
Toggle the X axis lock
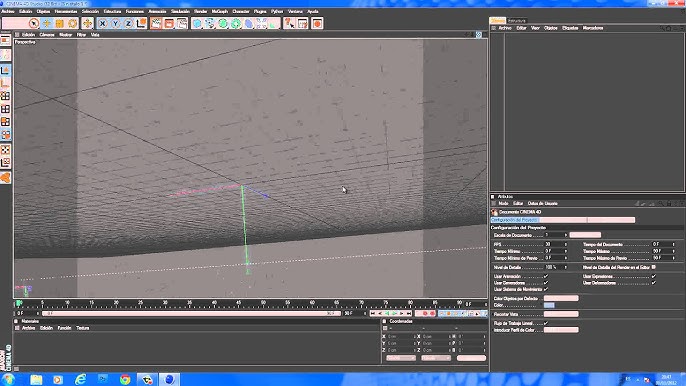point(102,23)
